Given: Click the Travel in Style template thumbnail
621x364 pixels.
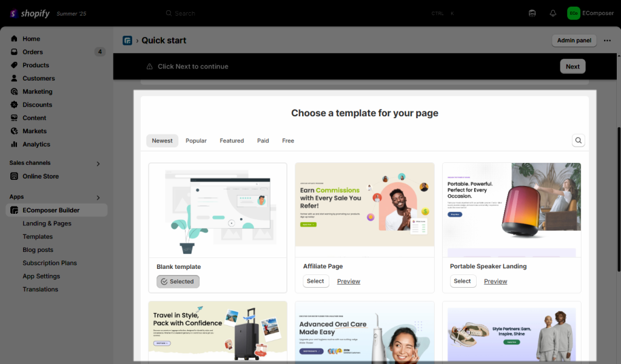Looking at the screenshot, I should (x=218, y=331).
